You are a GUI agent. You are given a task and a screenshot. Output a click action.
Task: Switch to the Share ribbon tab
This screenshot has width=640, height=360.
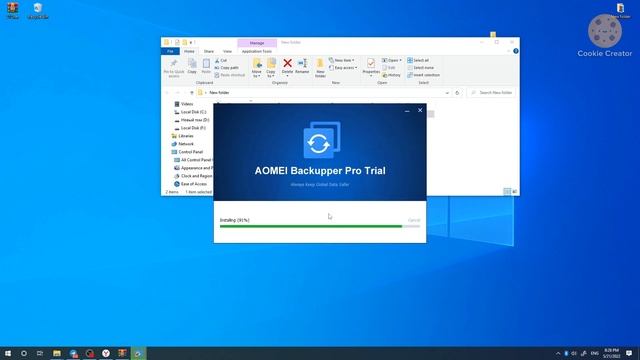click(209, 51)
